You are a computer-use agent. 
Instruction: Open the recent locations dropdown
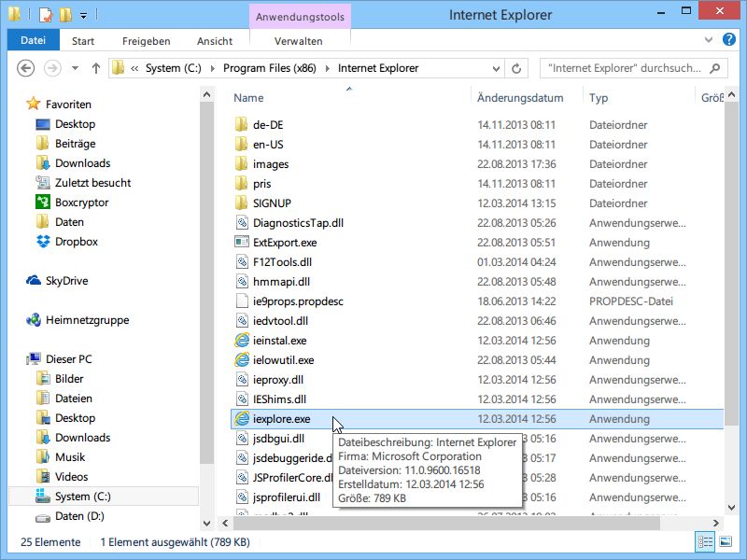pos(75,68)
